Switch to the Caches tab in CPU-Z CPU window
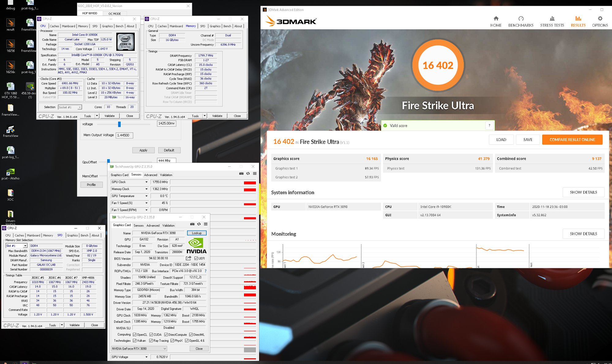This screenshot has width=612, height=364. [54, 26]
